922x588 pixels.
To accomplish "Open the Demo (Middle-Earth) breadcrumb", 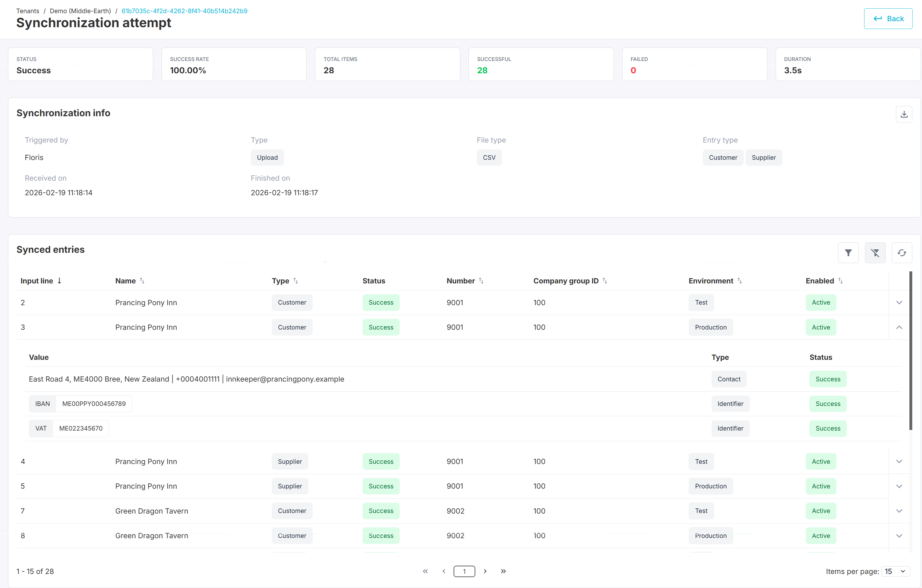I will tap(80, 11).
